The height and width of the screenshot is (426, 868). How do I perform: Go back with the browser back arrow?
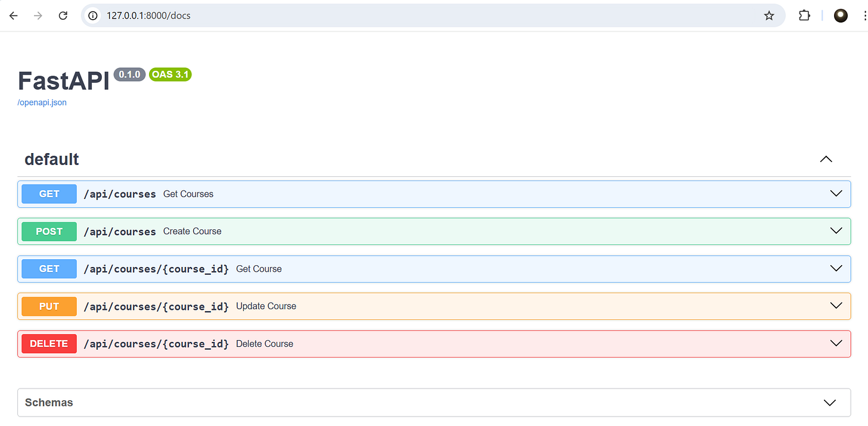click(x=14, y=16)
